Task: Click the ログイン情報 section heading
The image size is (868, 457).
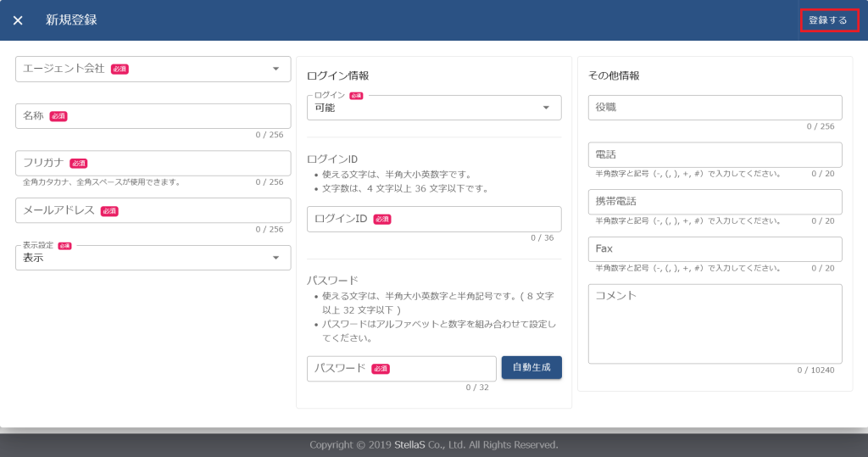Action: point(337,75)
